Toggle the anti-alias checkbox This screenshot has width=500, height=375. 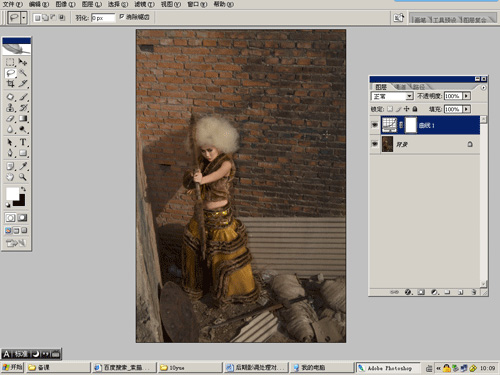coord(122,16)
